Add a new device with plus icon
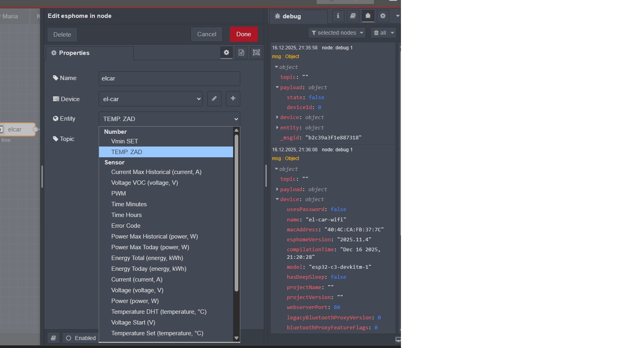The height and width of the screenshot is (348, 644). point(233,99)
